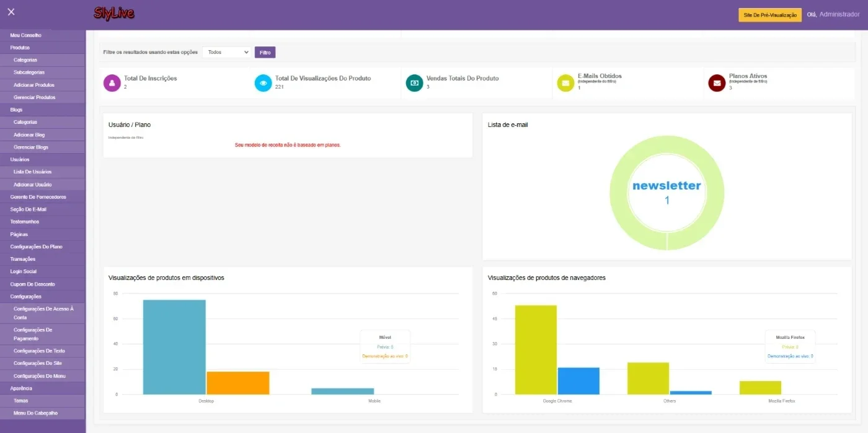Open Categorias under Produtos
The height and width of the screenshot is (433, 868).
click(x=42, y=60)
